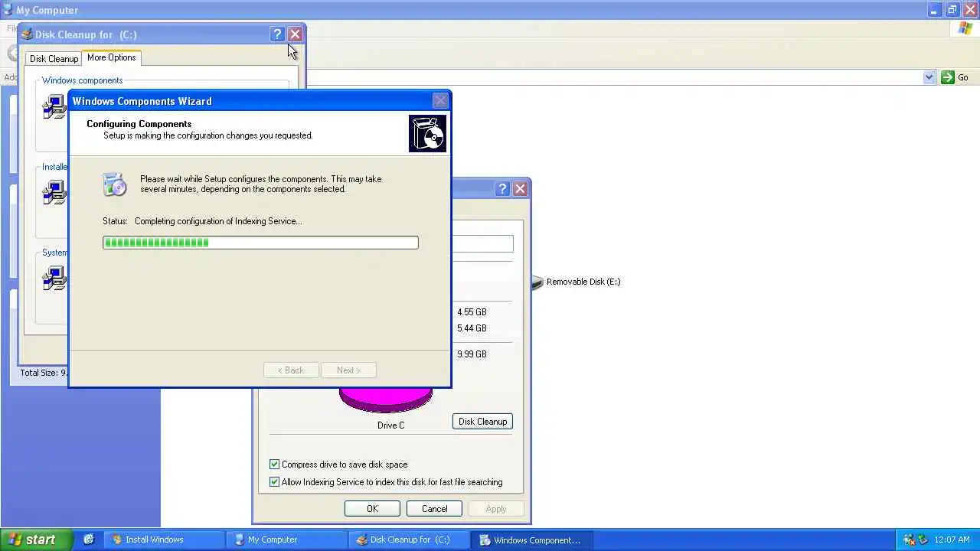Open the Start menu
This screenshot has width=980, height=551.
pyautogui.click(x=36, y=540)
